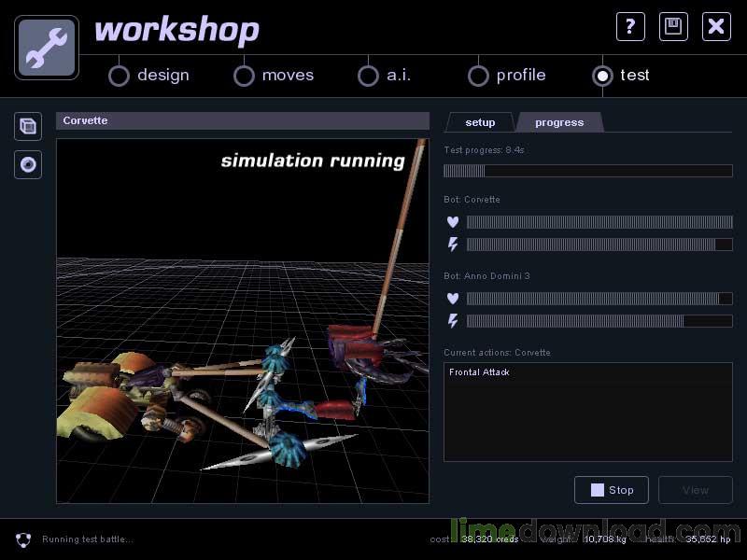Click the Corvette health heart icon
The image size is (747, 560).
(453, 222)
